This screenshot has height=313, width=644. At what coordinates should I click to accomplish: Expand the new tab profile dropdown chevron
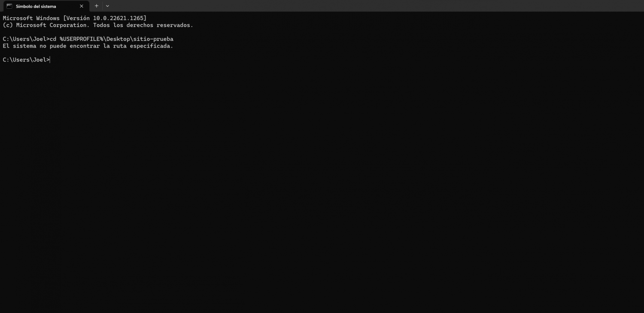point(107,6)
